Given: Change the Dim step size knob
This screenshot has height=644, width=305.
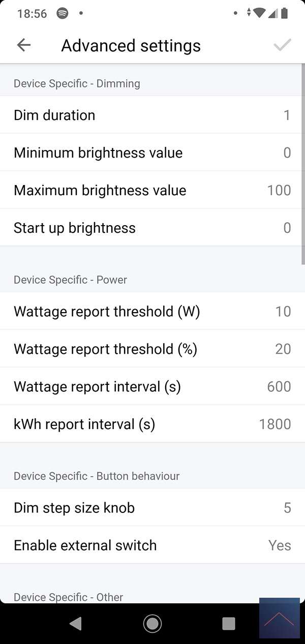Looking at the screenshot, I should pos(152,508).
